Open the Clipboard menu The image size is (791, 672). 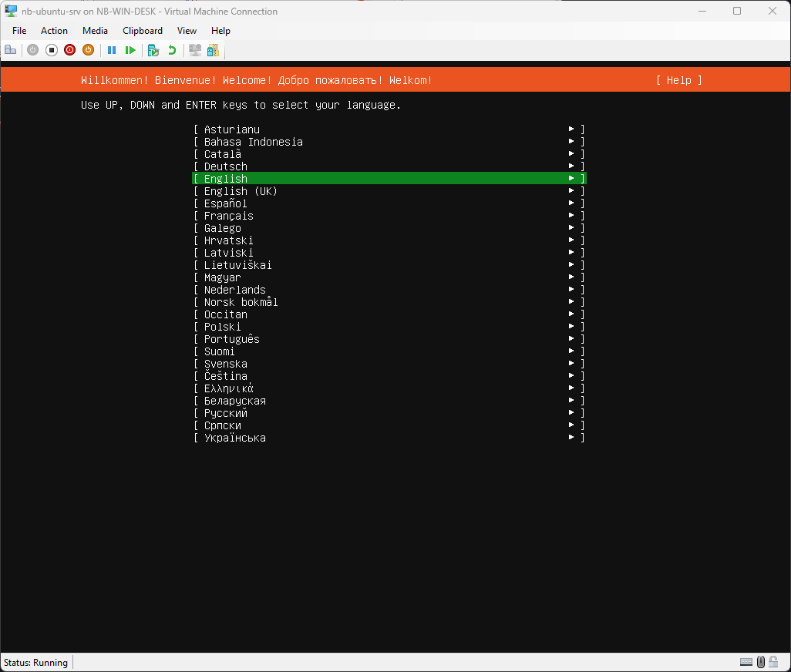143,31
